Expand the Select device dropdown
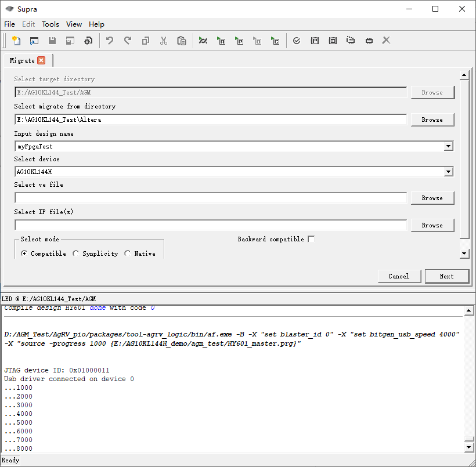This screenshot has height=467, width=476. [x=448, y=172]
